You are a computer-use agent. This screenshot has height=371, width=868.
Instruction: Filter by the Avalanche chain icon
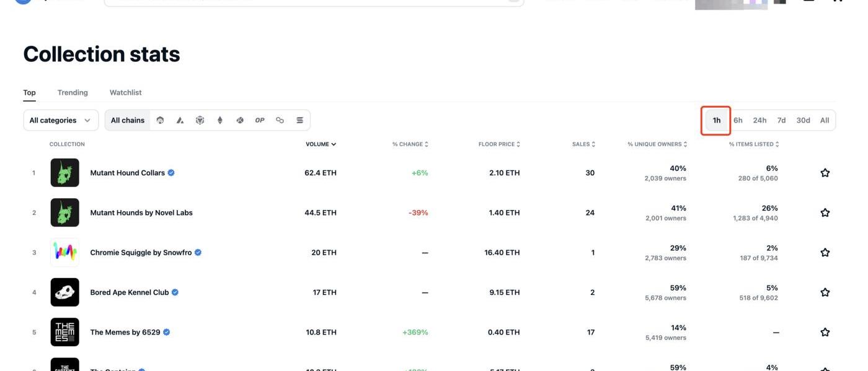click(180, 120)
